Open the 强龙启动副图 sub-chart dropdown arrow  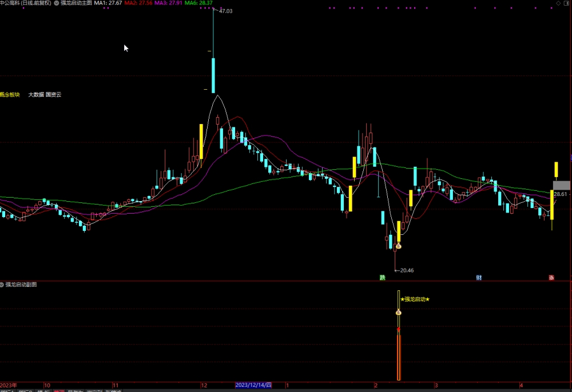[x=2, y=285]
